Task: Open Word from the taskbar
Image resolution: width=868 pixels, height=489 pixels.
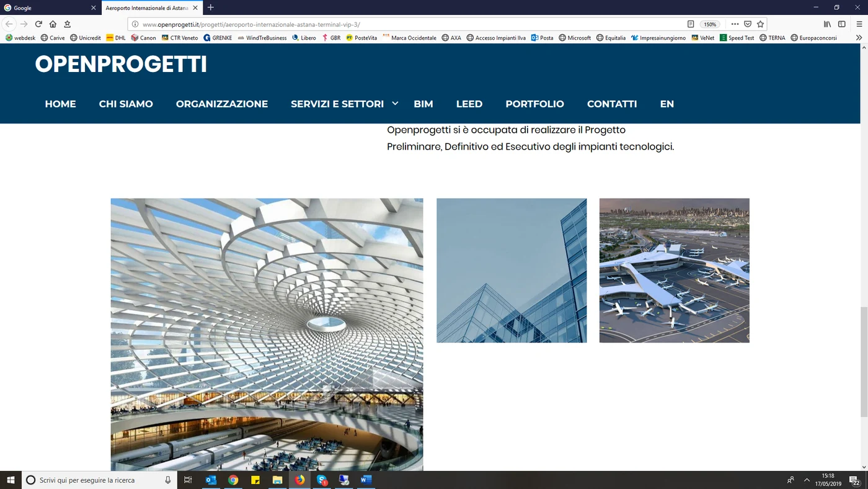Action: point(365,480)
